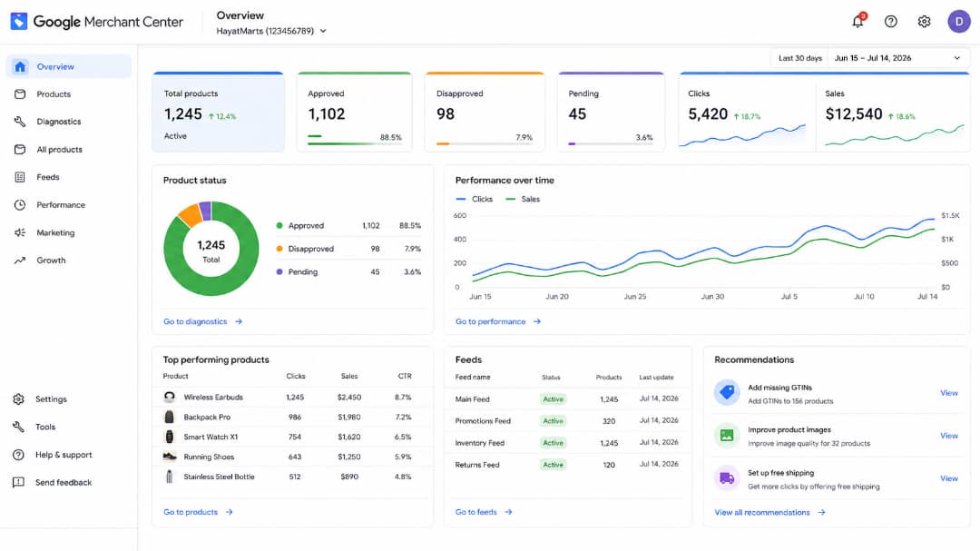Click the green Approved legend dot
The height and width of the screenshot is (551, 980).
coord(279,226)
